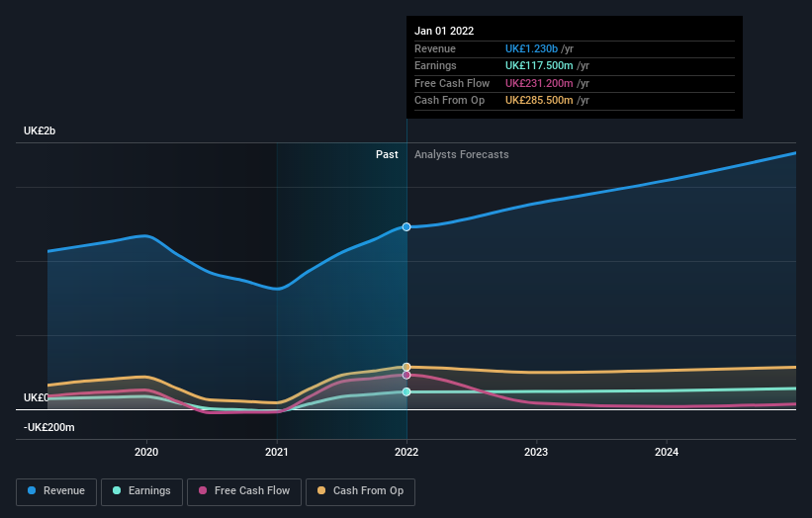
Task: Click the Cash From Op marker at 2022
Action: click(x=406, y=367)
